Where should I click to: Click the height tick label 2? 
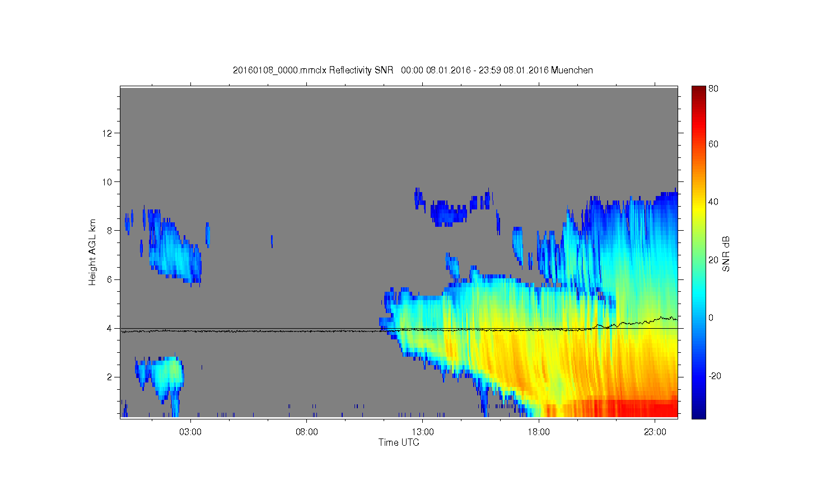(x=110, y=377)
